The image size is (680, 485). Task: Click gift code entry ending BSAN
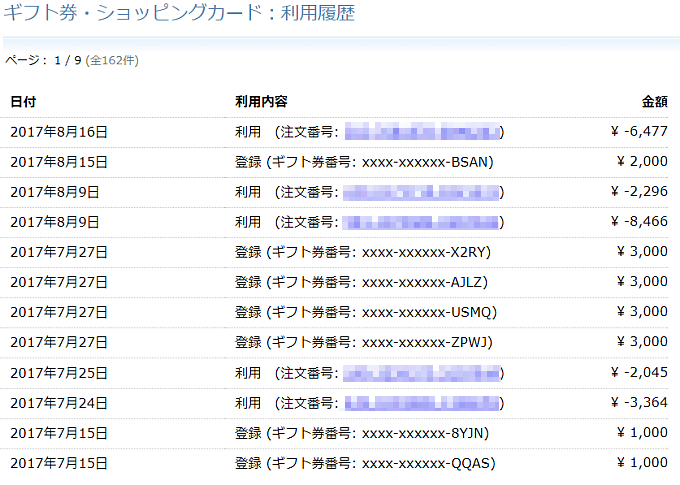[x=364, y=162]
